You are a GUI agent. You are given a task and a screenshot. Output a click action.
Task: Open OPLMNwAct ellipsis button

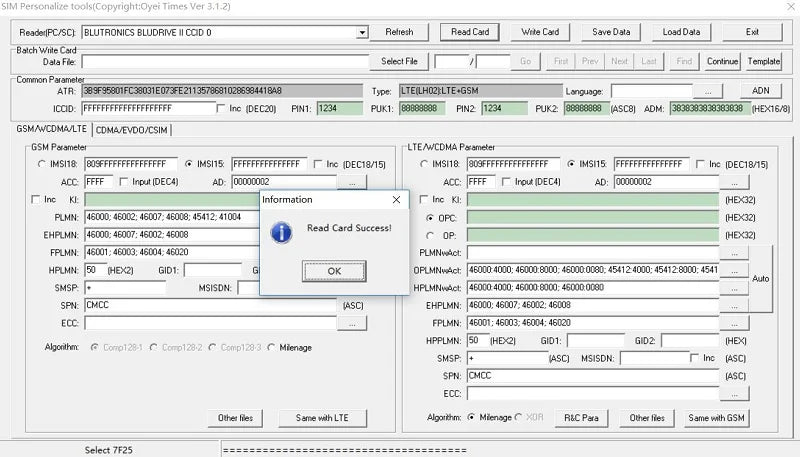734,271
